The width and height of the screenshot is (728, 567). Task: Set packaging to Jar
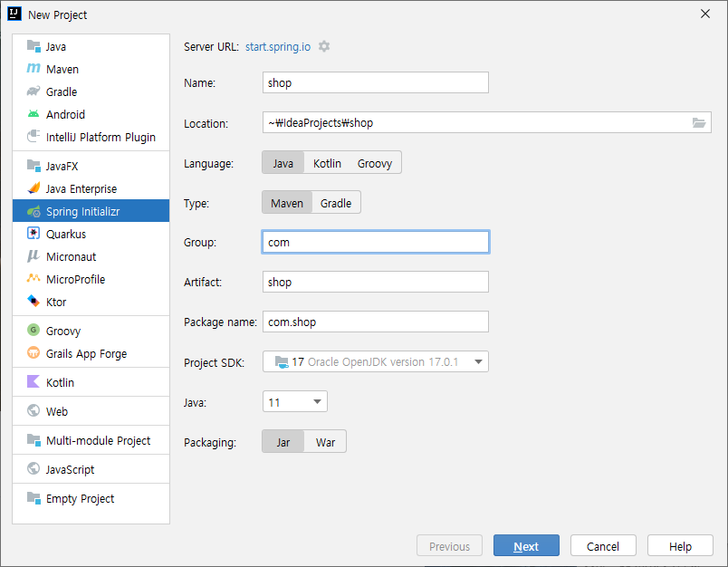click(x=283, y=442)
